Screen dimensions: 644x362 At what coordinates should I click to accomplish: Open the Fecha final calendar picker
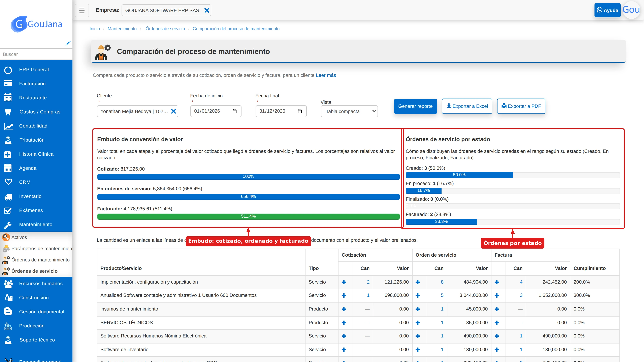point(300,111)
